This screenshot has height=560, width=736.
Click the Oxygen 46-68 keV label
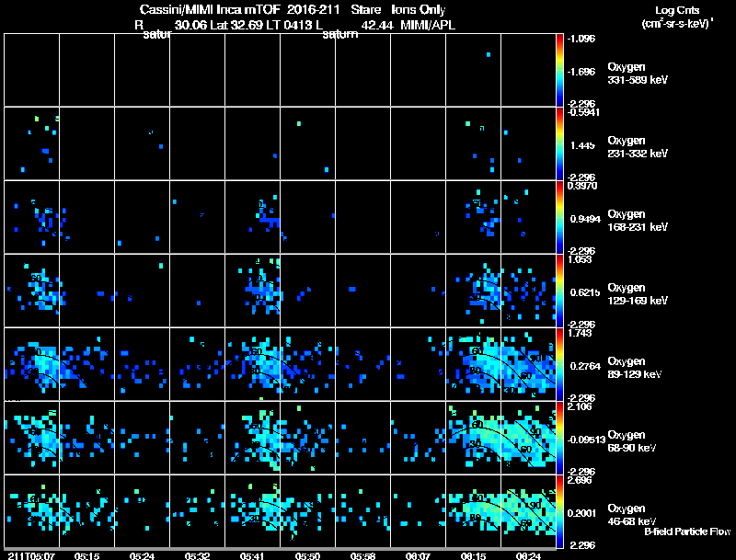click(x=632, y=515)
